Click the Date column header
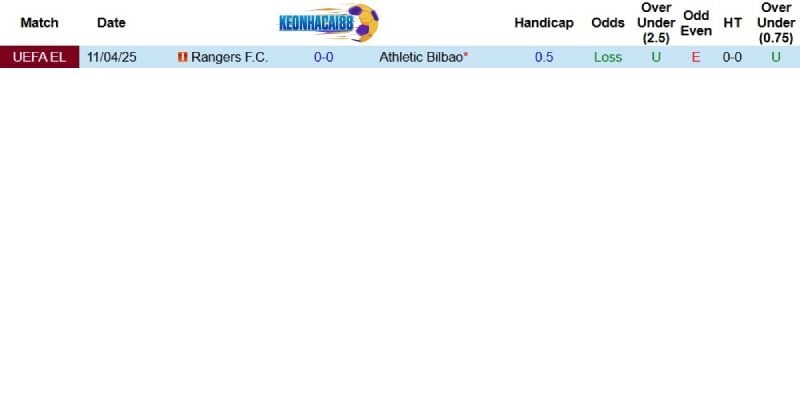This screenshot has width=800, height=400. click(111, 22)
